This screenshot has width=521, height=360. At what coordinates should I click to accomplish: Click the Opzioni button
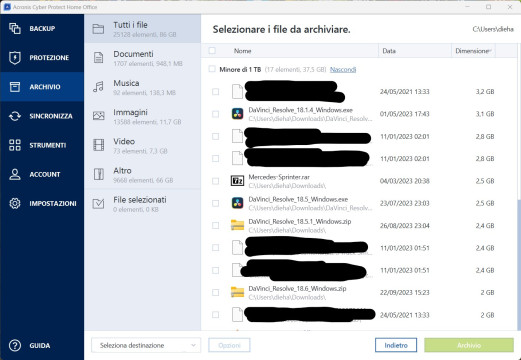click(x=229, y=345)
